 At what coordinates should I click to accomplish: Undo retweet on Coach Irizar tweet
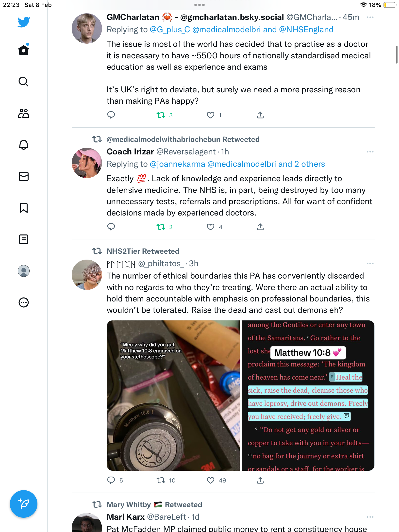tap(161, 227)
